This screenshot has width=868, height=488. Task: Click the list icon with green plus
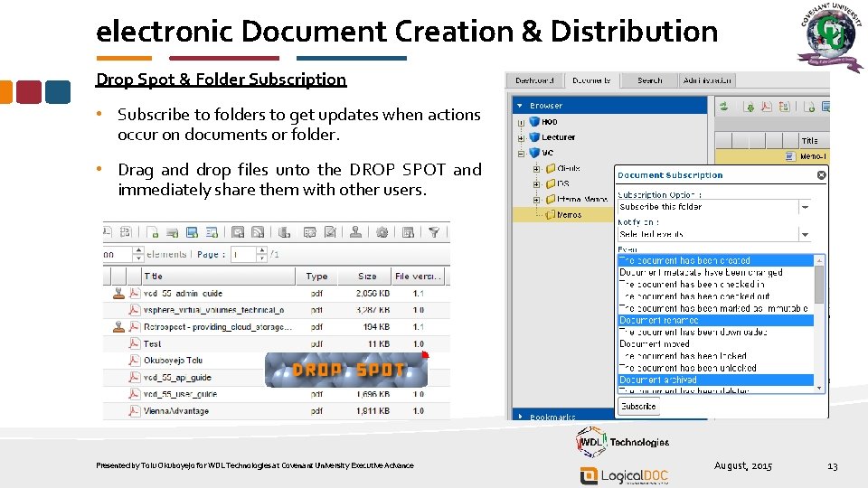(x=212, y=232)
